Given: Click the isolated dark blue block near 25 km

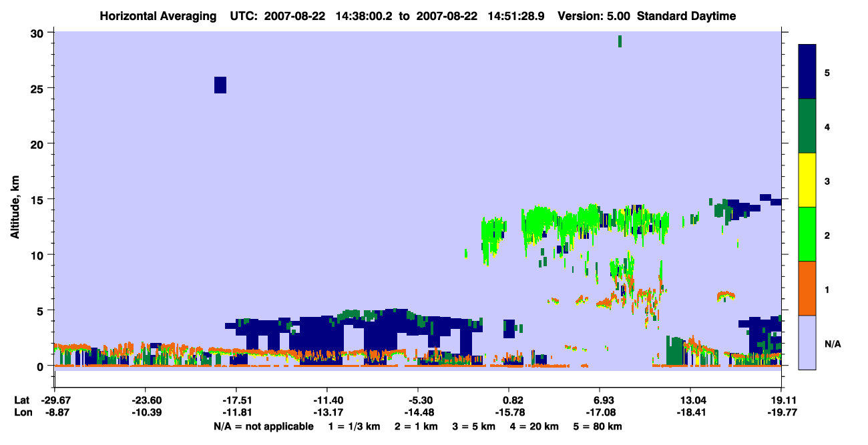Looking at the screenshot, I should coord(220,85).
